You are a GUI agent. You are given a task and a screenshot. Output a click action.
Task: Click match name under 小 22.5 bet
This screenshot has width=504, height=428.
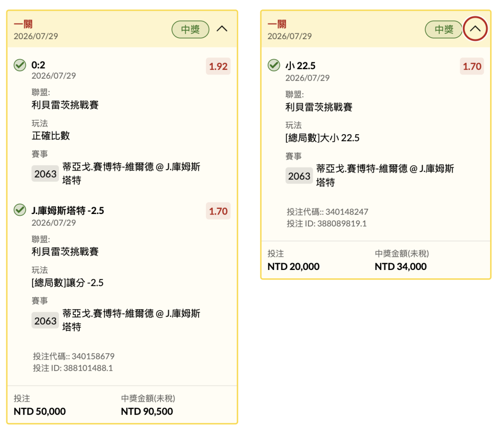pos(385,175)
